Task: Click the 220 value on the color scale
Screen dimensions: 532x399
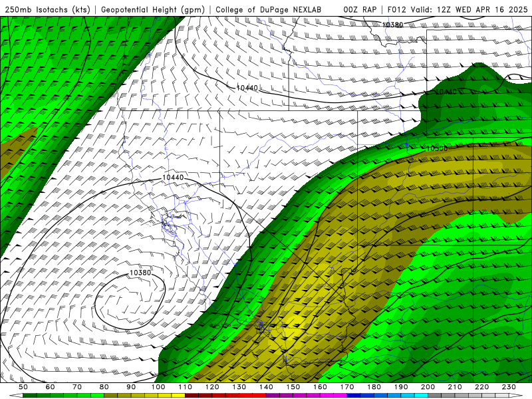Action: pos(481,387)
